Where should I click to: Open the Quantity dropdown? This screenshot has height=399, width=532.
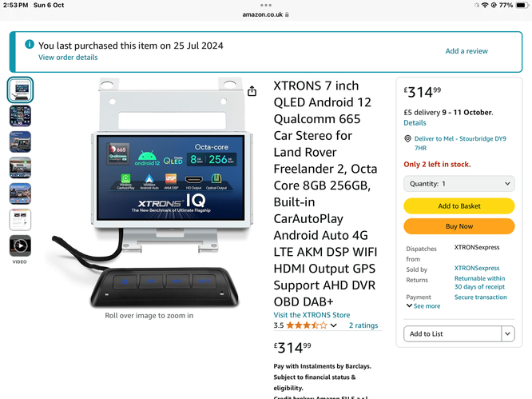(459, 184)
